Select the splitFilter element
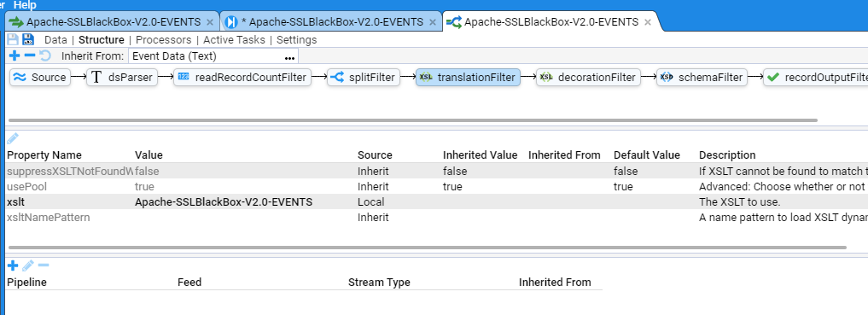This screenshot has width=868, height=315. pos(364,78)
